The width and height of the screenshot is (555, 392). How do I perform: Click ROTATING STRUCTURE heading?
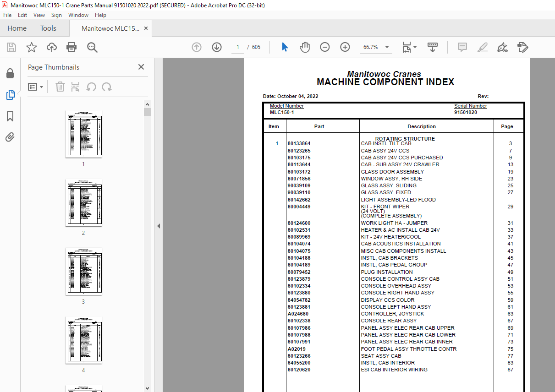[x=405, y=139]
